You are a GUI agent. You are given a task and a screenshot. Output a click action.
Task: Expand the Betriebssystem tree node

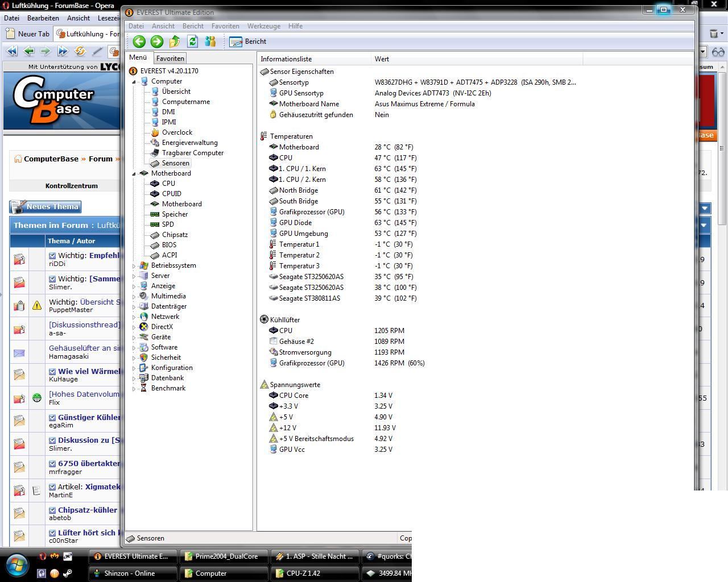[134, 265]
